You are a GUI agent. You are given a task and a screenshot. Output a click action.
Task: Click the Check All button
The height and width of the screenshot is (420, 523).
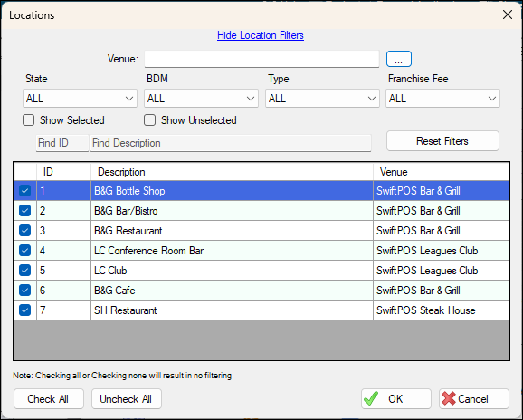coord(49,398)
